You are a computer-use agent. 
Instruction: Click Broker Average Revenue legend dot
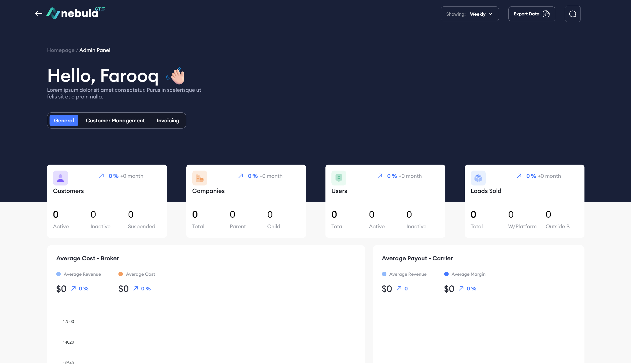pyautogui.click(x=58, y=274)
